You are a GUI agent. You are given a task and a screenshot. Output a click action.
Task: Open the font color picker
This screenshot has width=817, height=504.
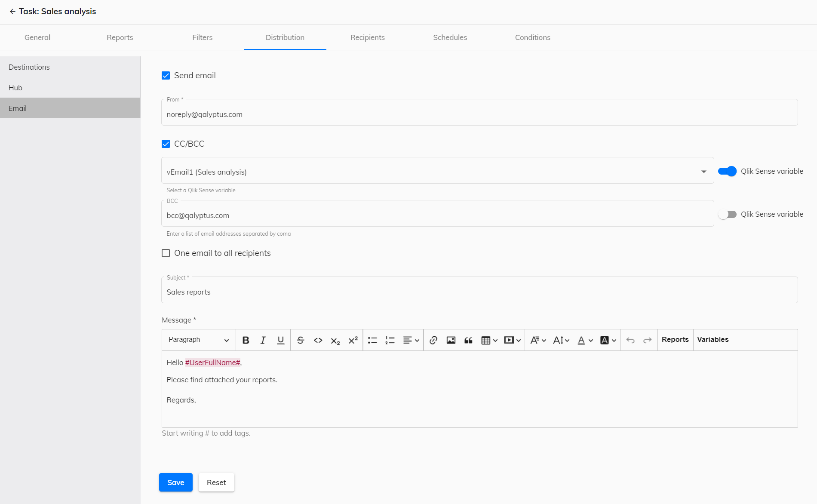point(584,340)
